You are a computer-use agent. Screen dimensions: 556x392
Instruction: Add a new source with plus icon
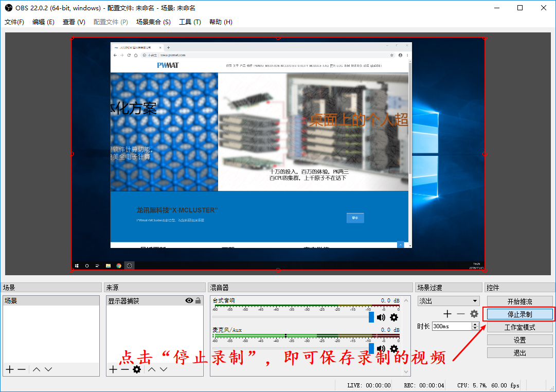pyautogui.click(x=113, y=369)
